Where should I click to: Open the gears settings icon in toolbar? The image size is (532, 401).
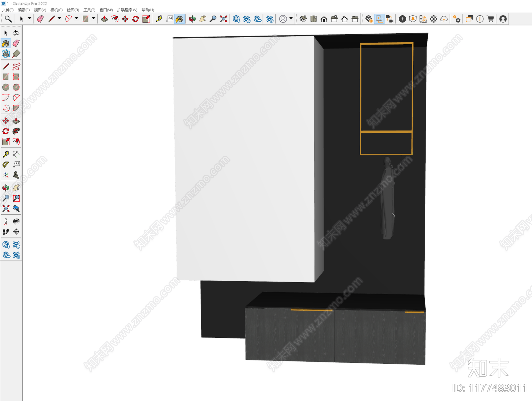click(x=457, y=19)
